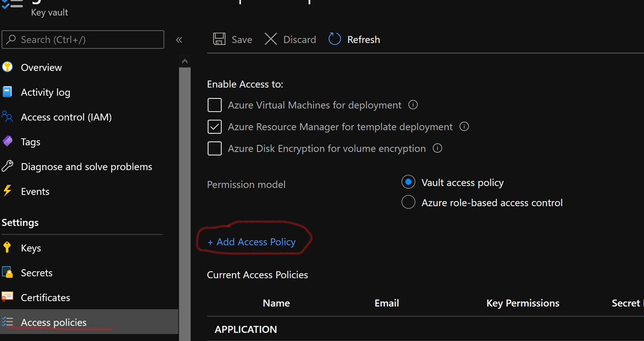Screen dimensions: 644x341
Task: Click the Diagnose and solve problems wrench icon
Action: click(9, 166)
